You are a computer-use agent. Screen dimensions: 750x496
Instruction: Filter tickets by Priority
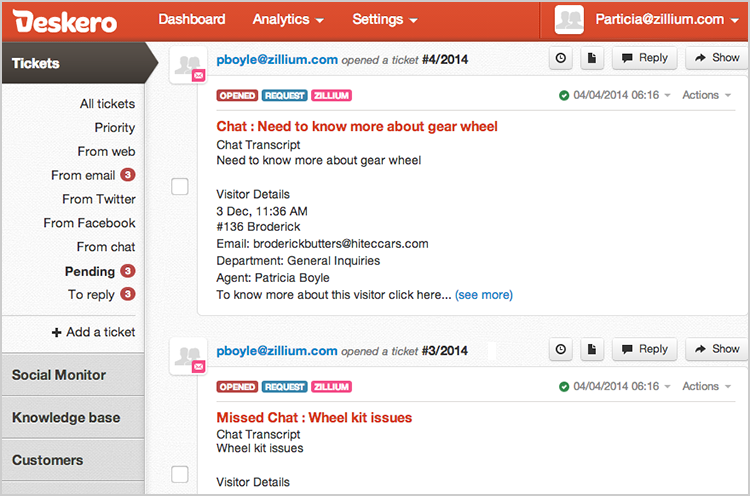[115, 128]
